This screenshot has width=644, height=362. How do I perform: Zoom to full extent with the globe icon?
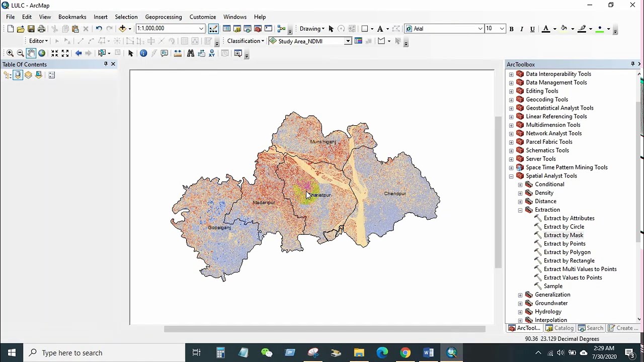(x=42, y=53)
